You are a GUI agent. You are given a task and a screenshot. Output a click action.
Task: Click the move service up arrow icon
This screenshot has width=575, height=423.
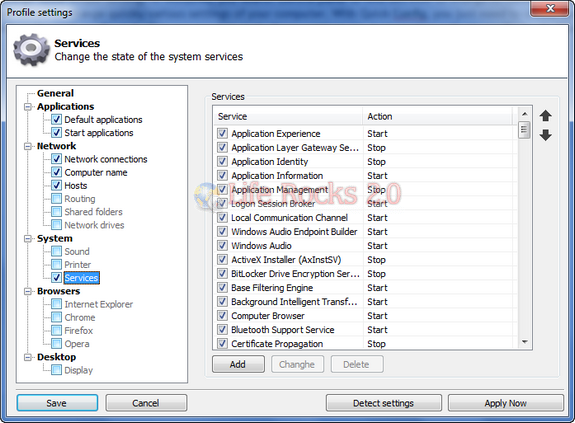[546, 115]
